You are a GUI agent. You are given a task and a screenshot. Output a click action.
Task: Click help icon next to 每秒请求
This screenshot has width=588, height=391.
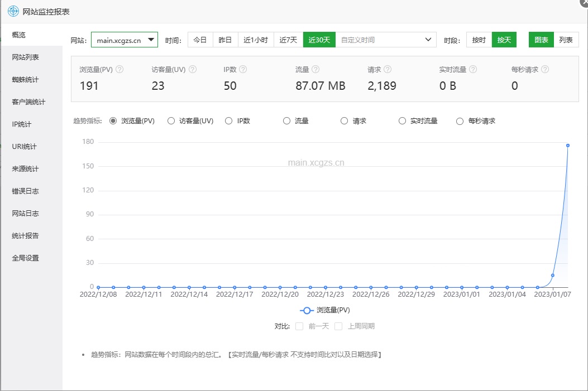[545, 69]
